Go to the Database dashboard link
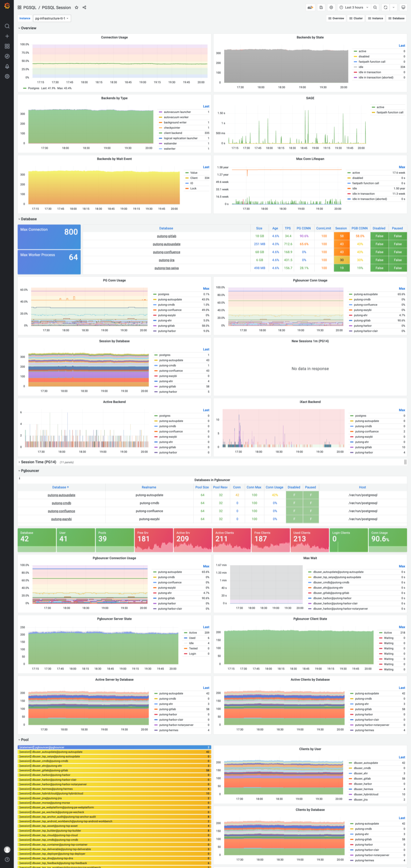The width and height of the screenshot is (411, 868). [397, 18]
